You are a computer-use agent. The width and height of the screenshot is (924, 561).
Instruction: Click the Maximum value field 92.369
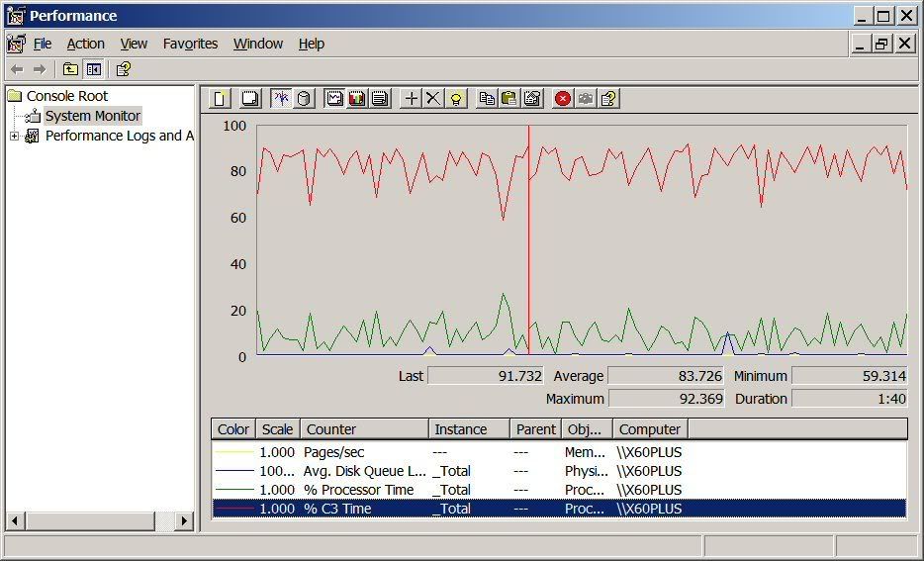(x=666, y=399)
